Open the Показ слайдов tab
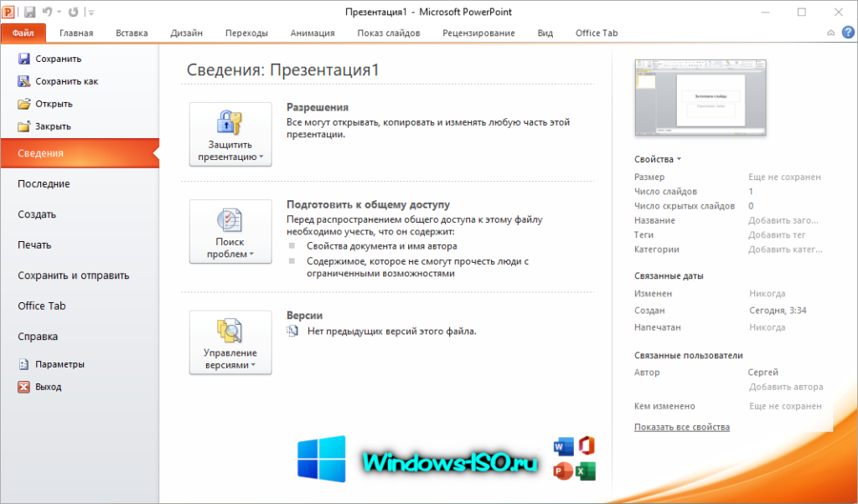The image size is (858, 504). (389, 33)
